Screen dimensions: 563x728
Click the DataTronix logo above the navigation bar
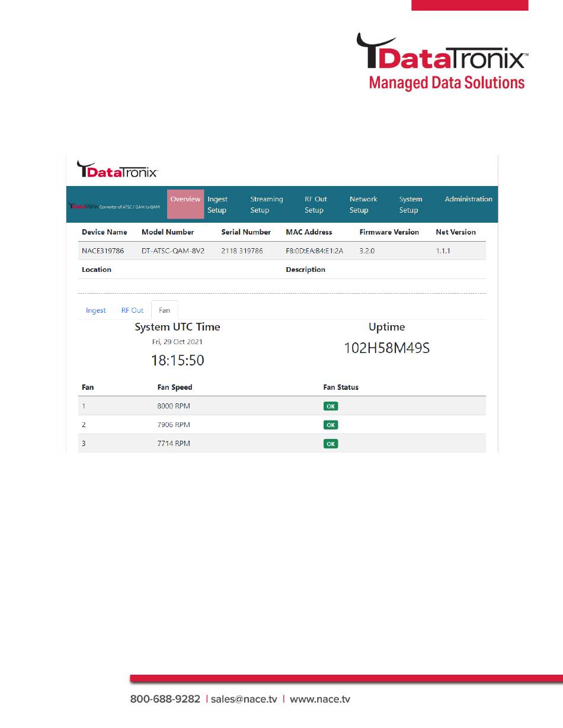click(117, 169)
